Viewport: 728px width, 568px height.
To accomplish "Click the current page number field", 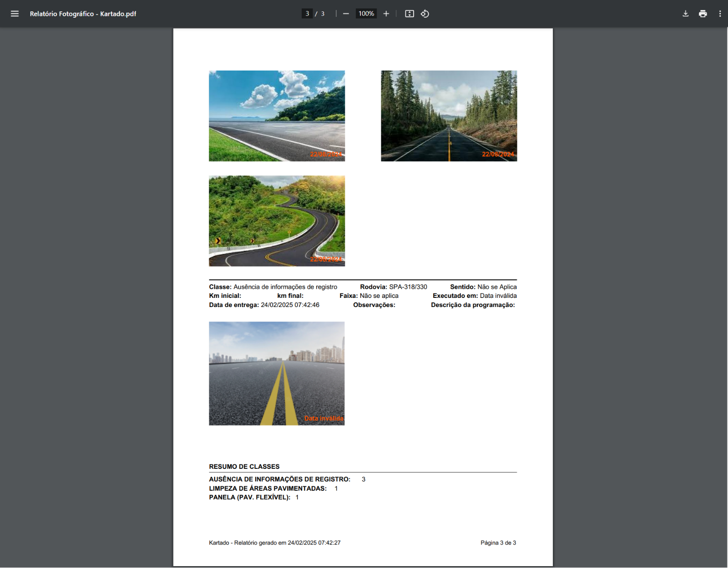I will [307, 14].
